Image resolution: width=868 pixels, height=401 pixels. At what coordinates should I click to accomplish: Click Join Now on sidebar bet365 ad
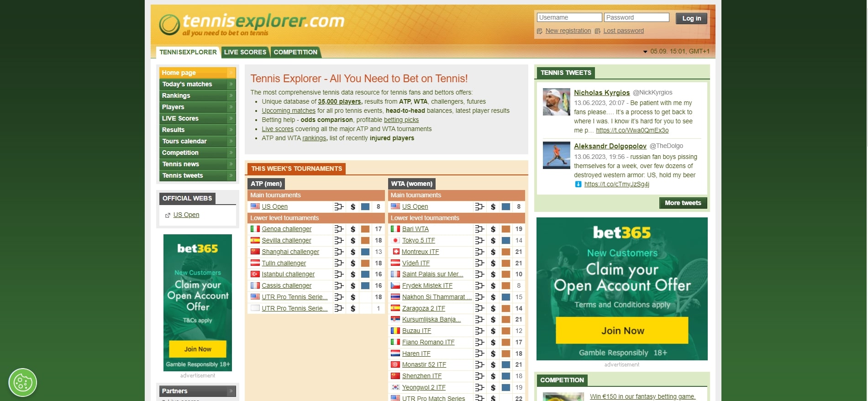(x=198, y=349)
